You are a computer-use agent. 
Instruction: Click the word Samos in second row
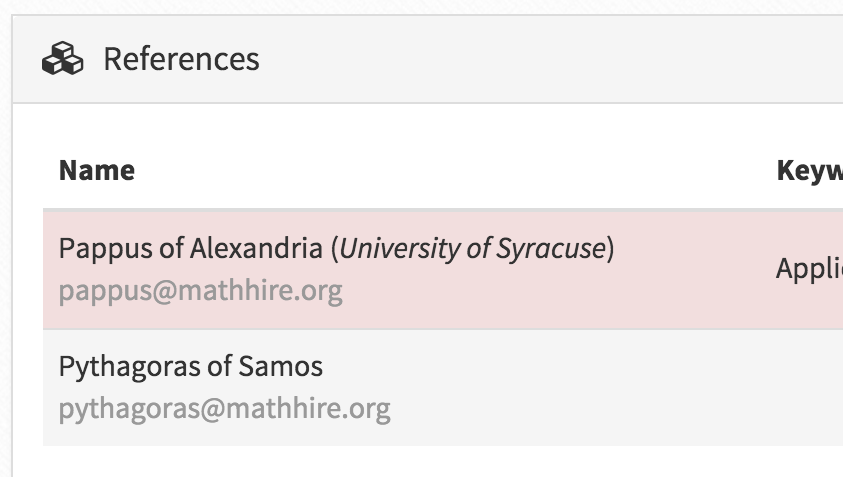coord(281,367)
